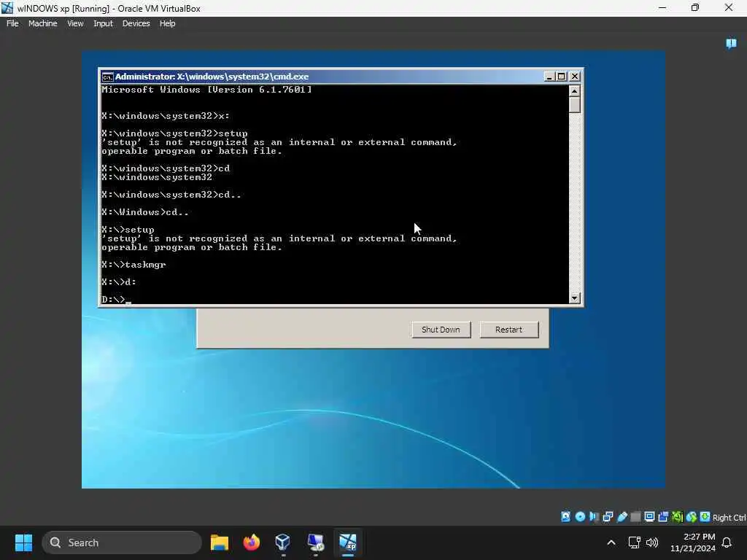Click the cmd scrollbar down arrow
The width and height of the screenshot is (747, 560).
pyautogui.click(x=575, y=298)
